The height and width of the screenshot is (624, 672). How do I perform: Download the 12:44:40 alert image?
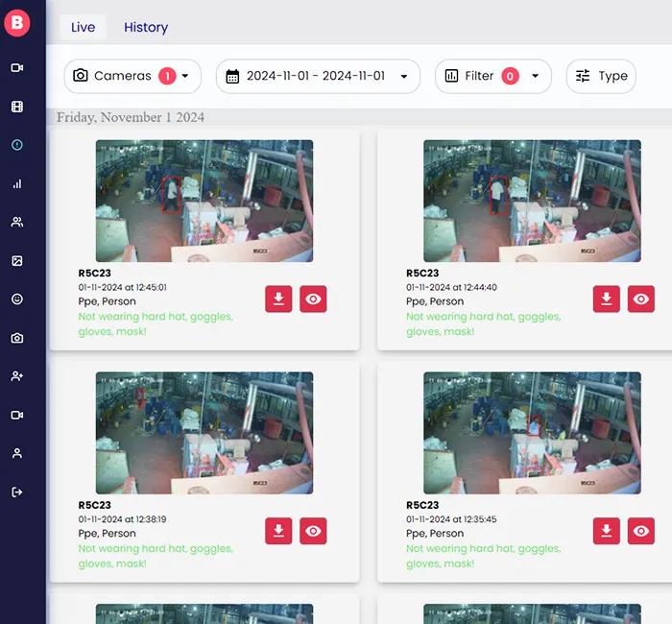[x=607, y=299]
